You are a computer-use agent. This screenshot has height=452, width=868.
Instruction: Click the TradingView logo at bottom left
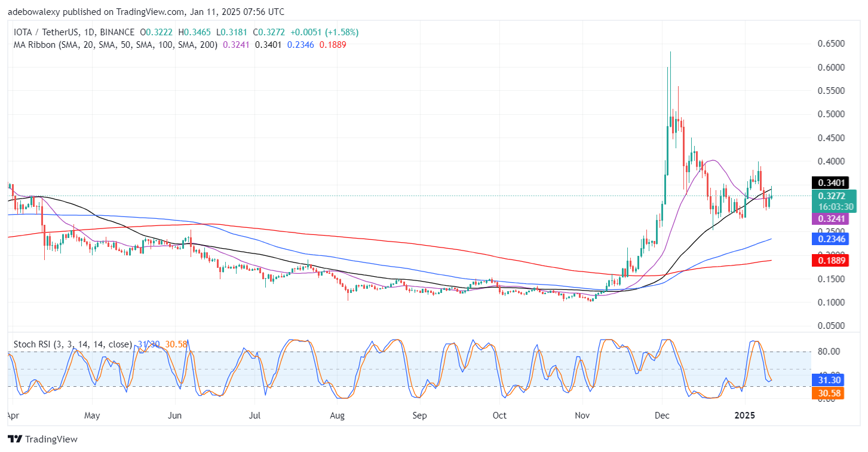(42, 439)
